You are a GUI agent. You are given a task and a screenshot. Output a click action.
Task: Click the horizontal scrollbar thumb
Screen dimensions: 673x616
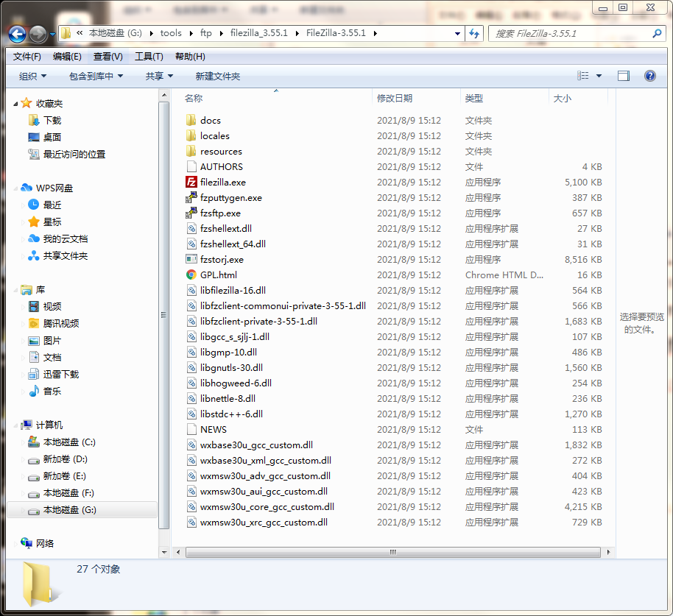tap(392, 553)
